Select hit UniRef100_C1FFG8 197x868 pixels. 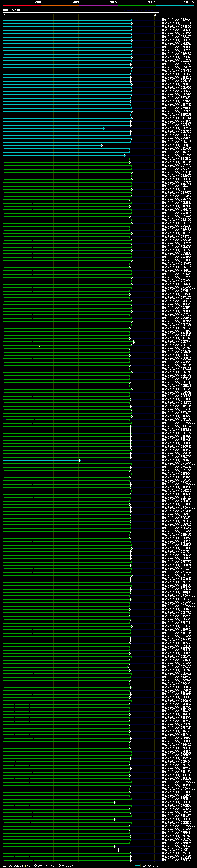177,135
